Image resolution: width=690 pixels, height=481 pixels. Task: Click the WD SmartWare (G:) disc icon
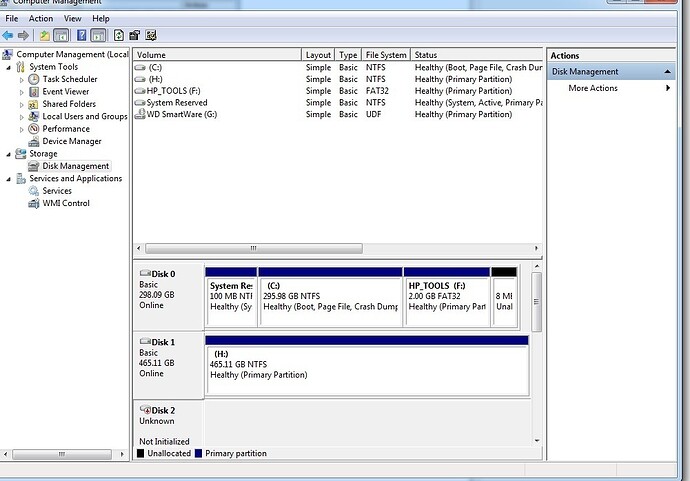coord(140,114)
